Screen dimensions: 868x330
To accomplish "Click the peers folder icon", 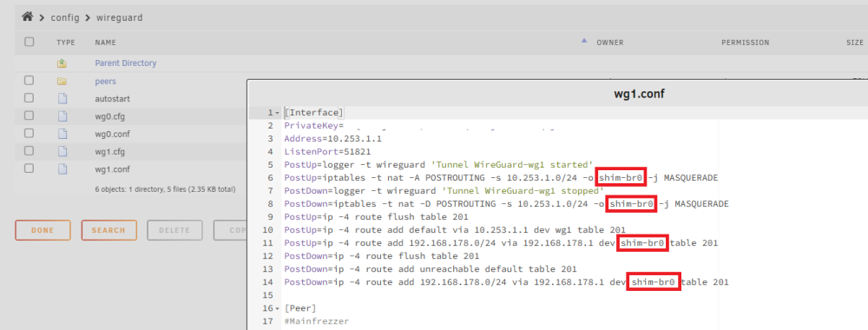I will 62,82.
